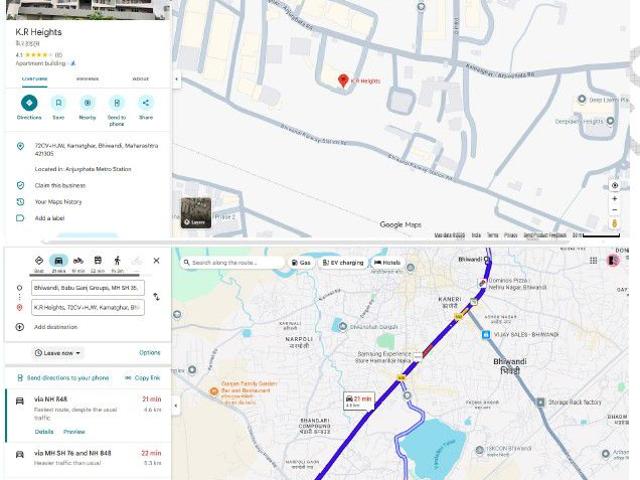The image size is (640, 480).
Task: Collapse the lower directions panel arrow
Action: [x=176, y=406]
